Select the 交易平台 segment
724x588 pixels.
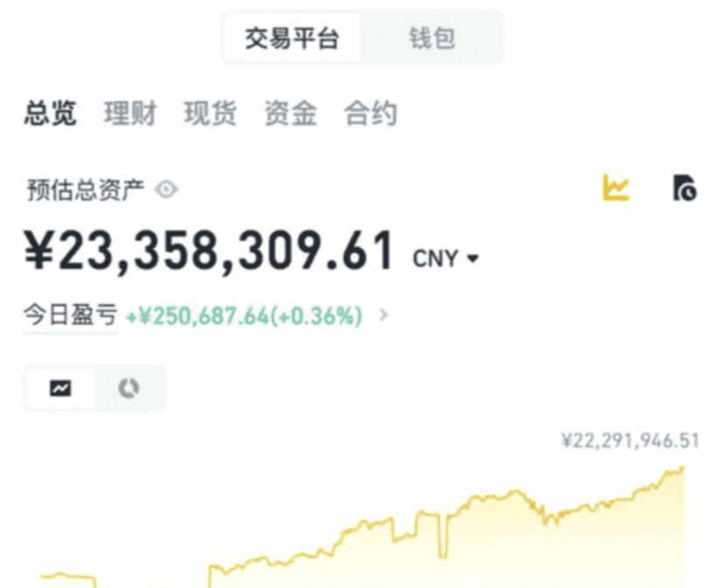tap(293, 38)
